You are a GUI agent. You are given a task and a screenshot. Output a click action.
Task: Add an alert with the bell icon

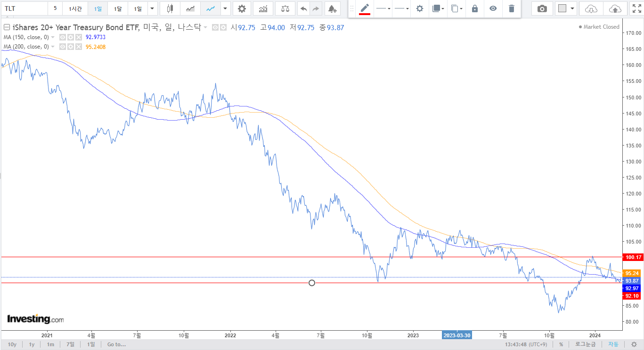coord(333,8)
